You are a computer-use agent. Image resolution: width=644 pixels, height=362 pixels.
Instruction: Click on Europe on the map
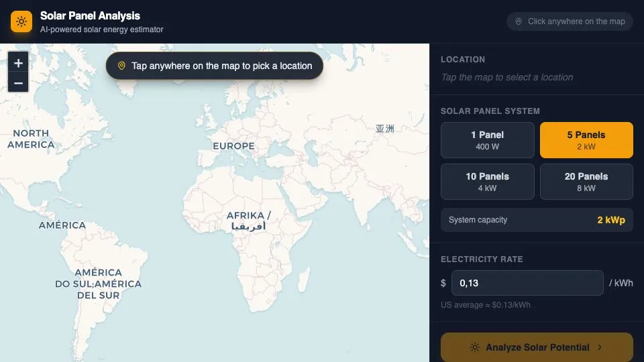[233, 146]
